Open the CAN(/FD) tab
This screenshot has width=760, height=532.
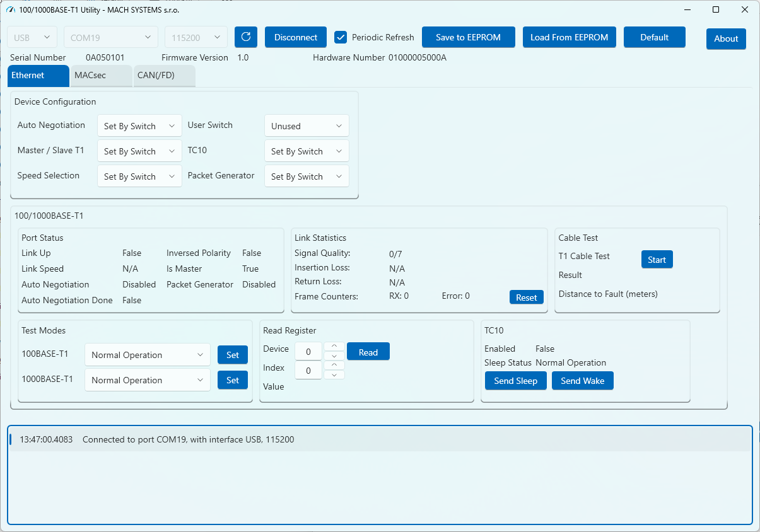(164, 76)
